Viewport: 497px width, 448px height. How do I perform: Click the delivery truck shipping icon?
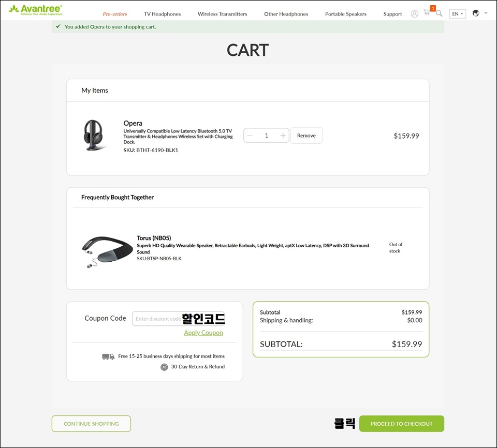tap(108, 357)
